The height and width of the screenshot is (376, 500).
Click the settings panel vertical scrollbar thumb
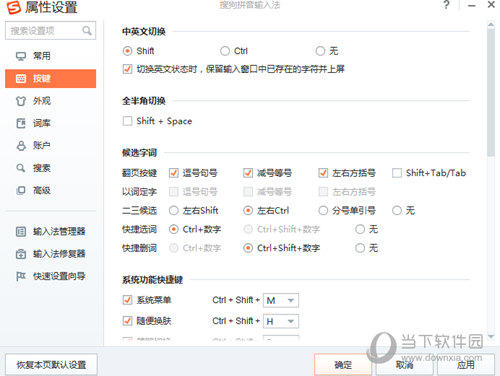point(491,92)
